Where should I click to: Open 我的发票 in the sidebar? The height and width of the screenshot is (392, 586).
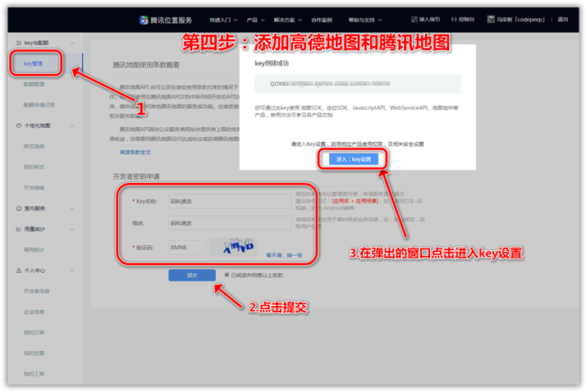(34, 353)
